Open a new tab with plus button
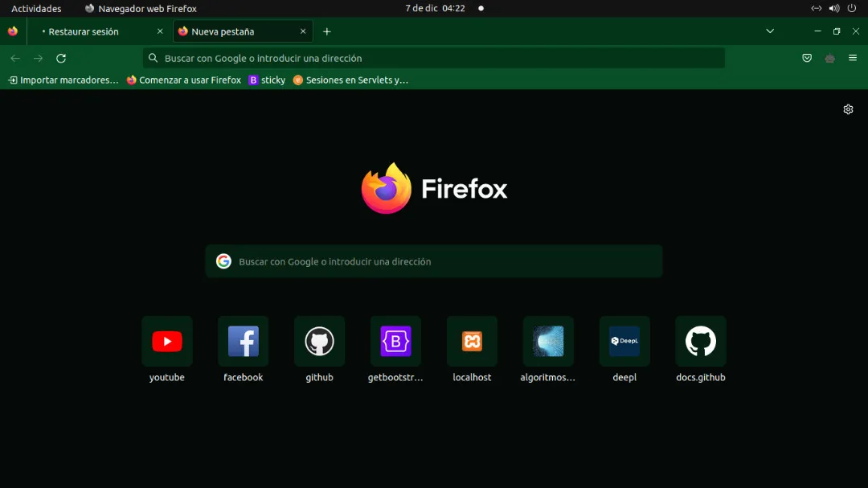The height and width of the screenshot is (488, 868). click(x=327, y=31)
